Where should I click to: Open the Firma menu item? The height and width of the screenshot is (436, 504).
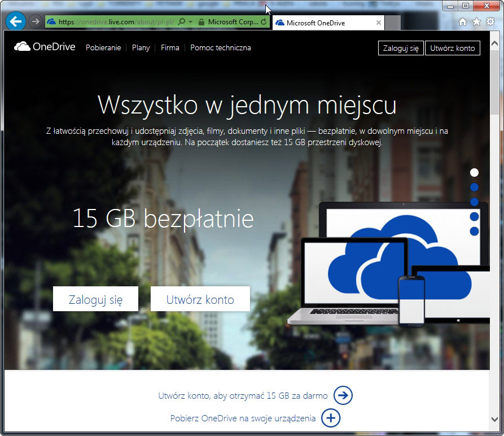point(170,47)
